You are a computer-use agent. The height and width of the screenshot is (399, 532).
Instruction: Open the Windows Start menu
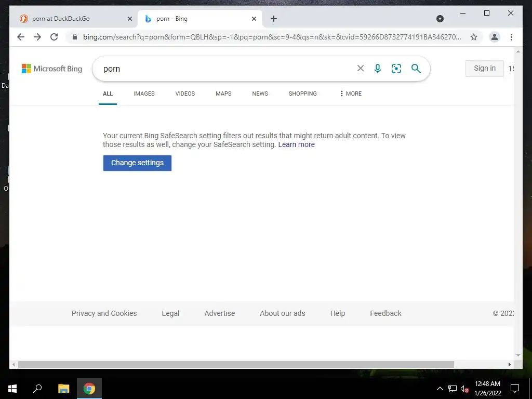[12, 389]
